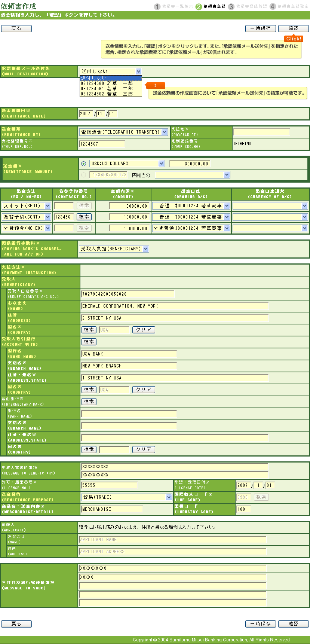Open the drawing account dropdown in SPOT row
Image resolution: width=310 pixels, height=644 pixels.
tap(191, 206)
